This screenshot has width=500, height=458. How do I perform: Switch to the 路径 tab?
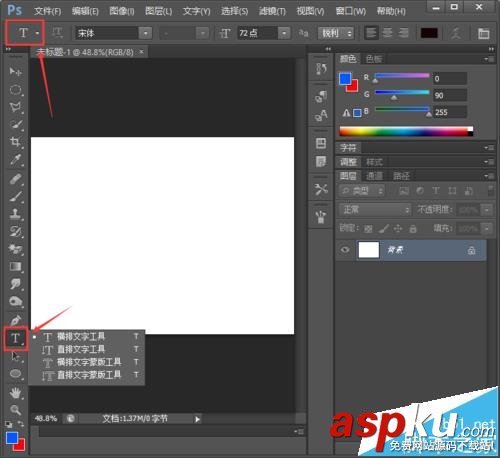click(x=401, y=176)
